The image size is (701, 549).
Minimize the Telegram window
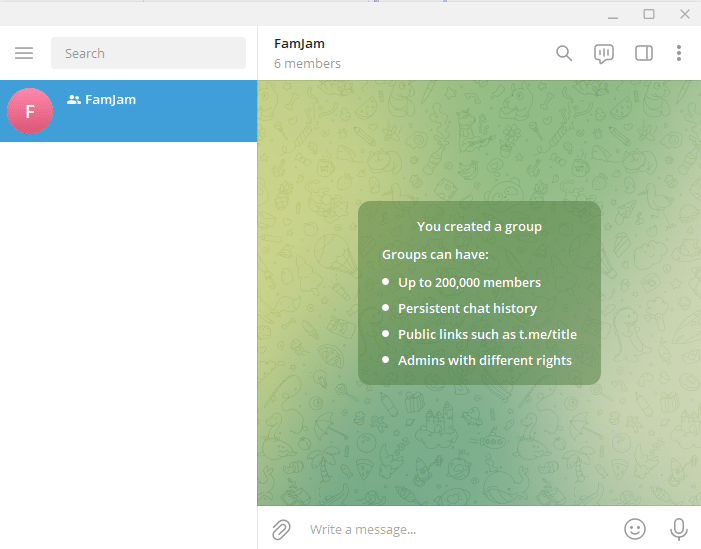pos(613,15)
